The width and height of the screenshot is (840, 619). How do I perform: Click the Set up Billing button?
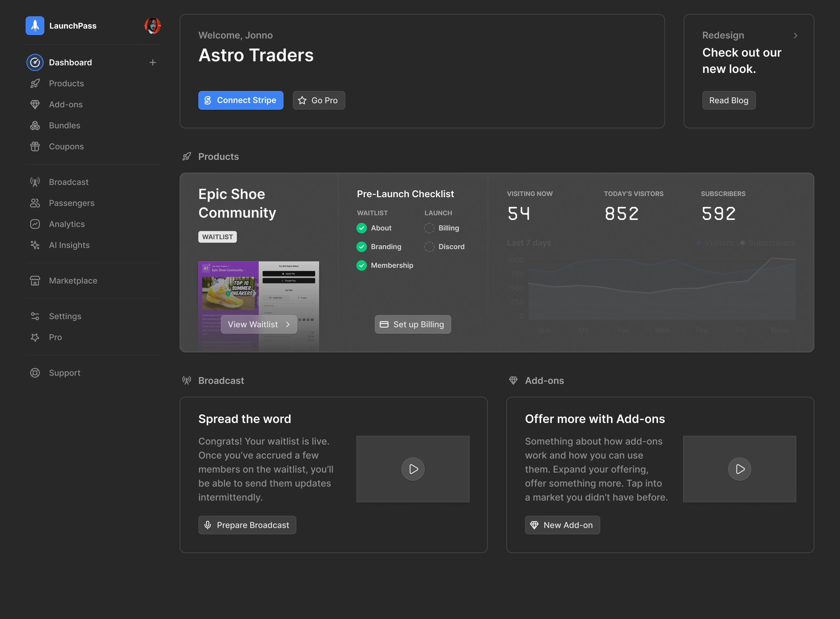pyautogui.click(x=412, y=324)
